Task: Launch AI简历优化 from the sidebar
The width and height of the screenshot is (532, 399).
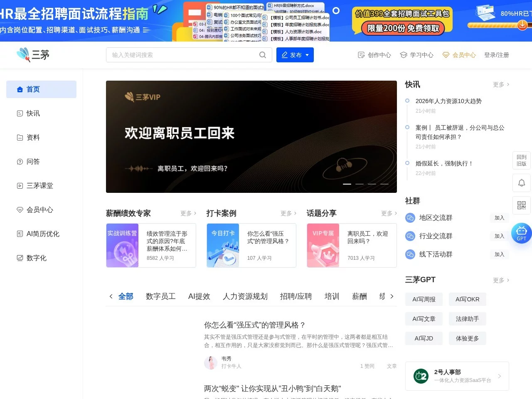Action: tap(43, 234)
